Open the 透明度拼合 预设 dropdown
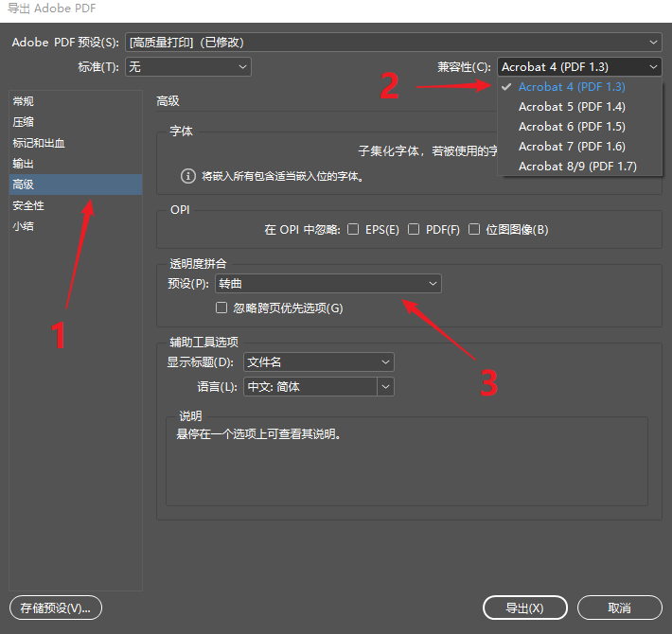This screenshot has height=634, width=672. pos(327,284)
